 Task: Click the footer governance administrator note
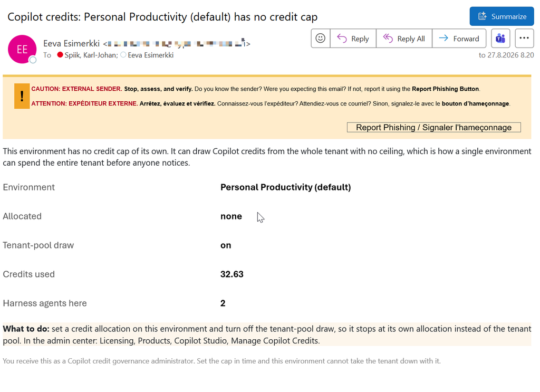point(222,361)
